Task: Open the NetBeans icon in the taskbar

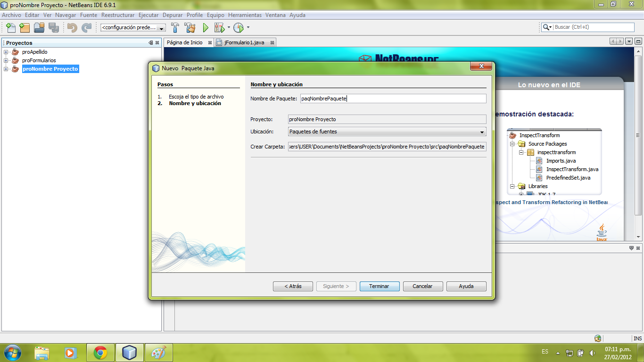Action: click(x=129, y=352)
